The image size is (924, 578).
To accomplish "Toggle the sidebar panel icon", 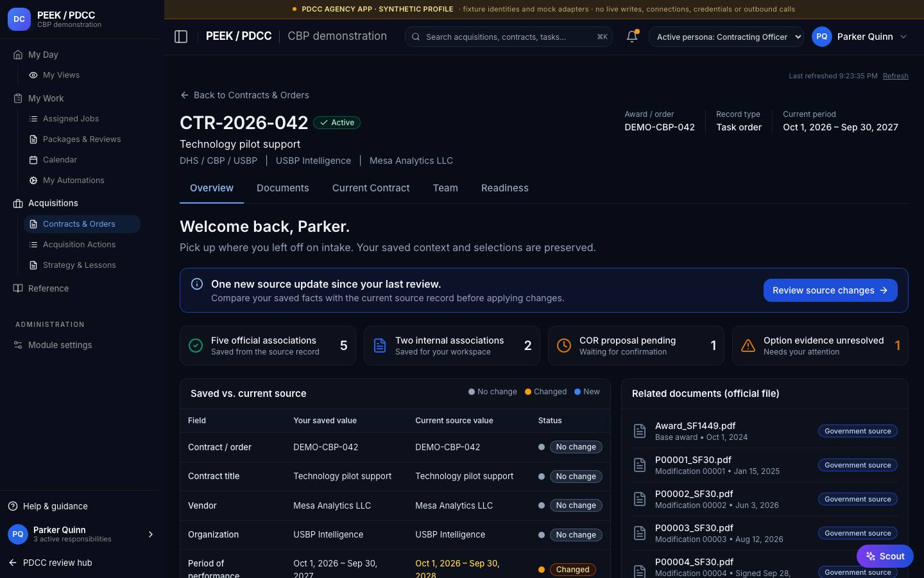I will (181, 37).
